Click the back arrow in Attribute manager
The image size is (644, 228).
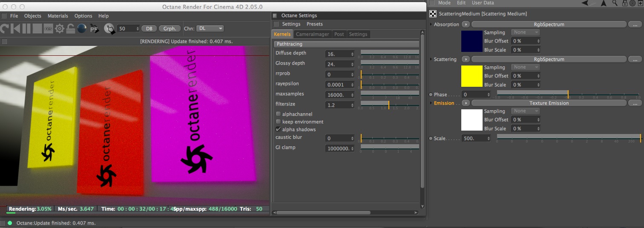point(586,3)
